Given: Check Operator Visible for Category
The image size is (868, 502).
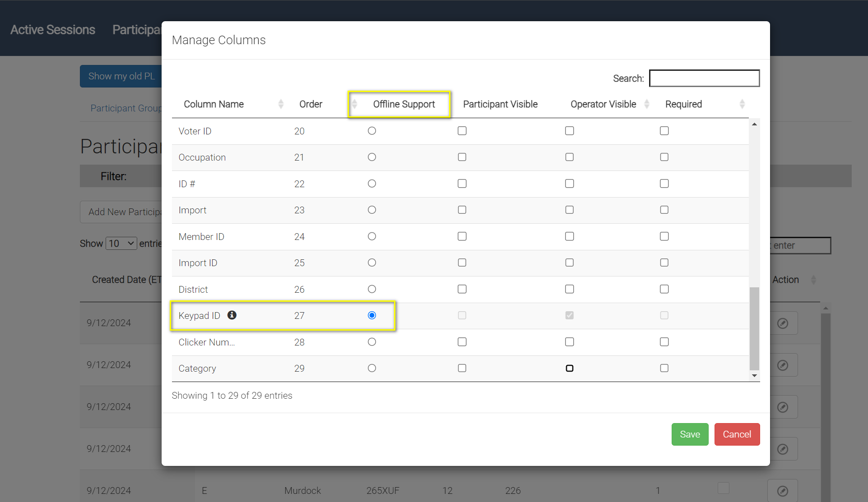Looking at the screenshot, I should pos(569,368).
